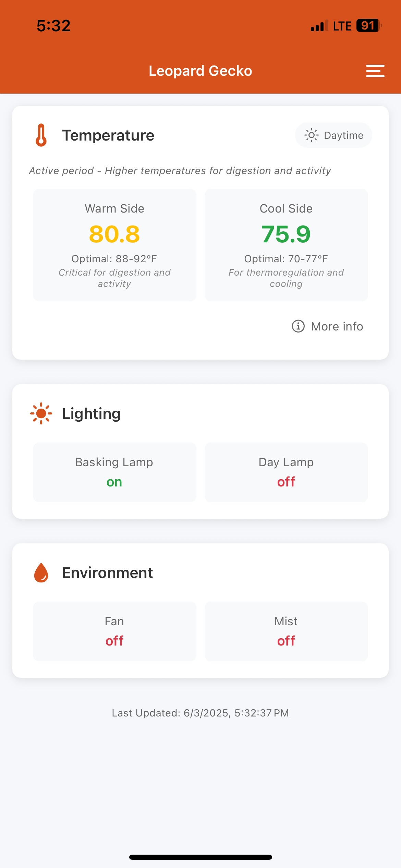Select the Warm Side temperature card
401x868 pixels.
(114, 245)
